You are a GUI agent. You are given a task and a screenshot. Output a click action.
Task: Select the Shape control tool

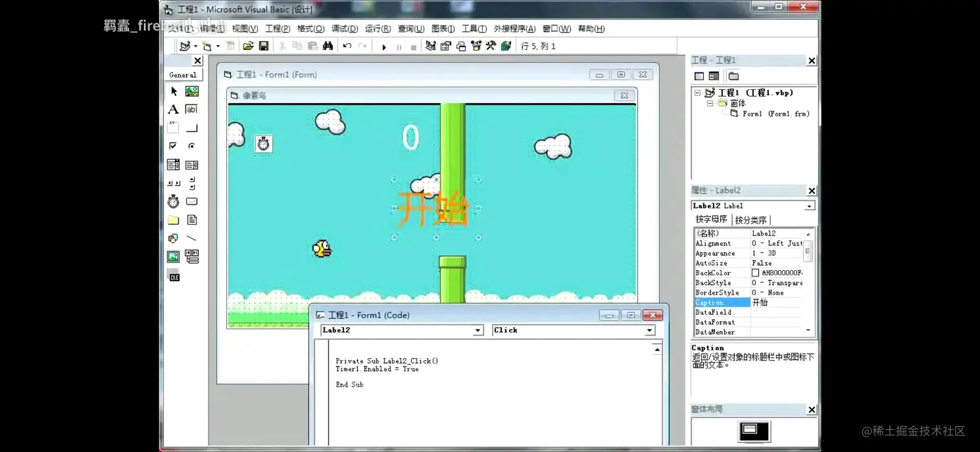[174, 238]
